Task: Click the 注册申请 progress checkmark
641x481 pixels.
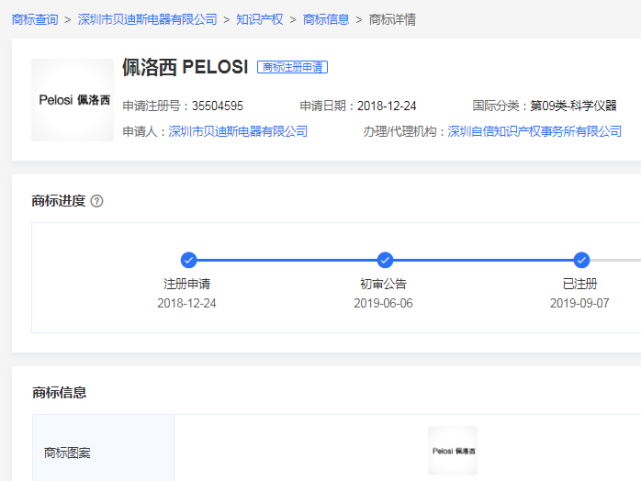Action: 188,260
